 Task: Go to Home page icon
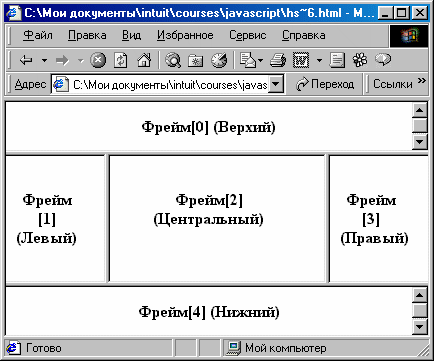click(144, 60)
